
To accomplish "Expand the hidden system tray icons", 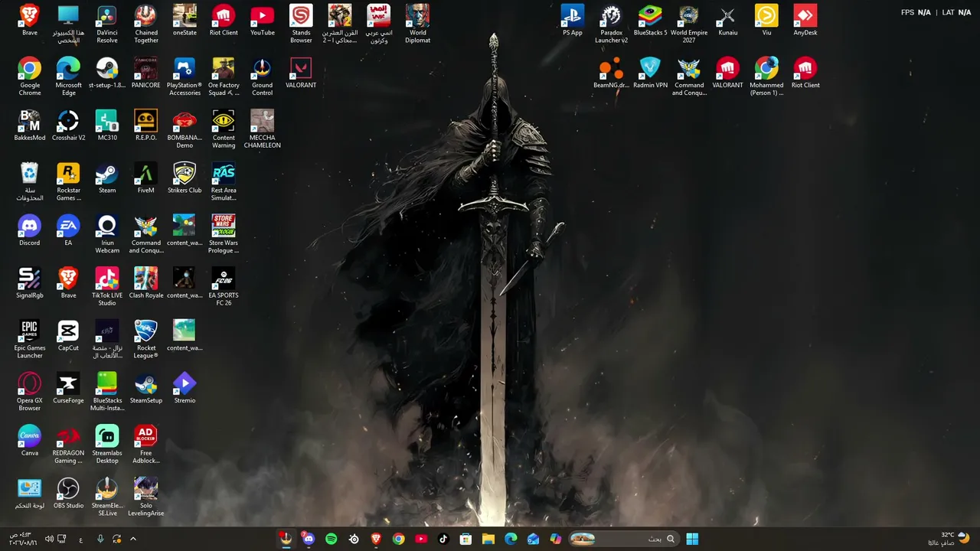I will coord(132,539).
